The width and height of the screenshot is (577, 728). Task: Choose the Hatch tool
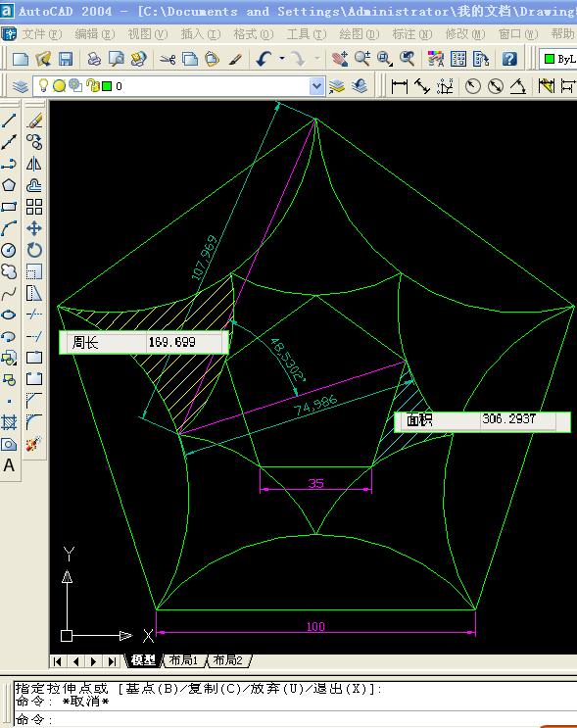click(x=9, y=422)
